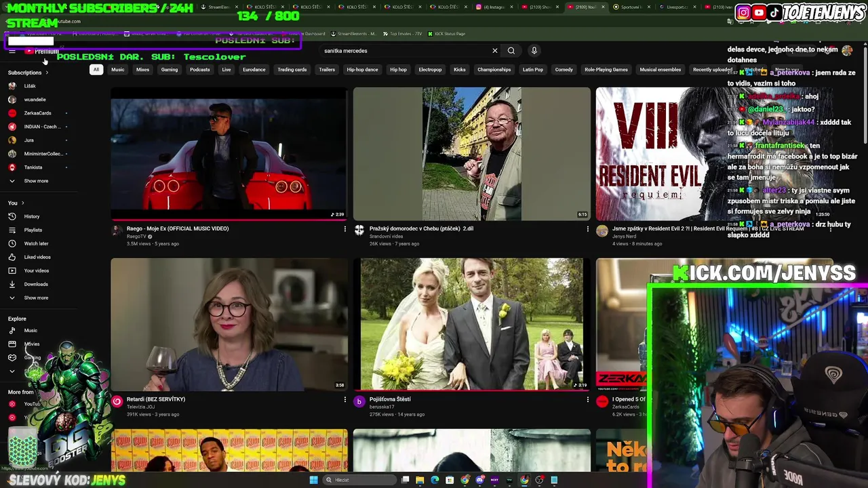Clear the YouTube search box with X
Viewport: 868px width, 488px height.
(495, 51)
